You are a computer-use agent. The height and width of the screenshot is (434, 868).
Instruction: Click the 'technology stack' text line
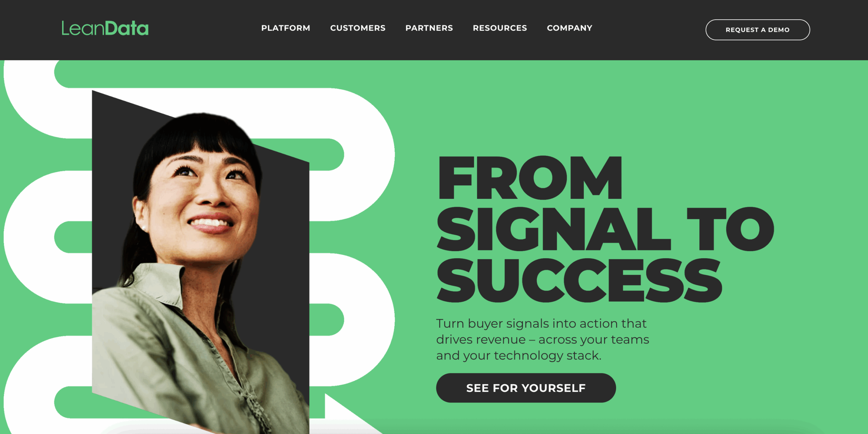click(519, 356)
